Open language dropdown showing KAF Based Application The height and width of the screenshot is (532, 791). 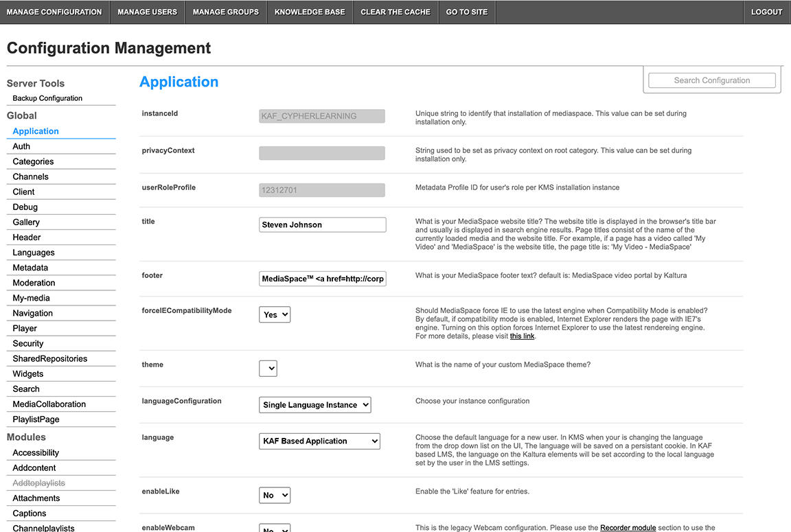[x=319, y=441]
